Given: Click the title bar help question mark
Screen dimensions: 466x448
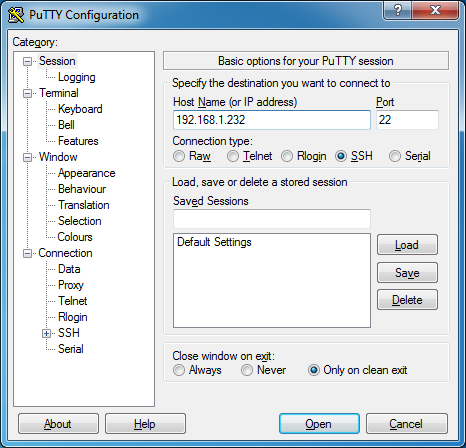Looking at the screenshot, I should [398, 10].
